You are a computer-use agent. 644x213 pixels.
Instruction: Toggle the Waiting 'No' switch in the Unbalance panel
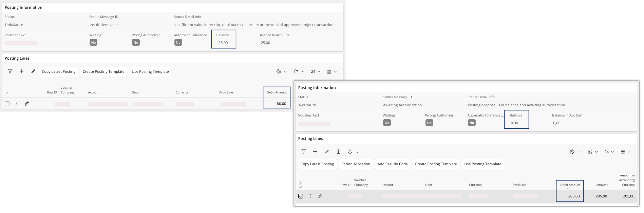pyautogui.click(x=93, y=43)
